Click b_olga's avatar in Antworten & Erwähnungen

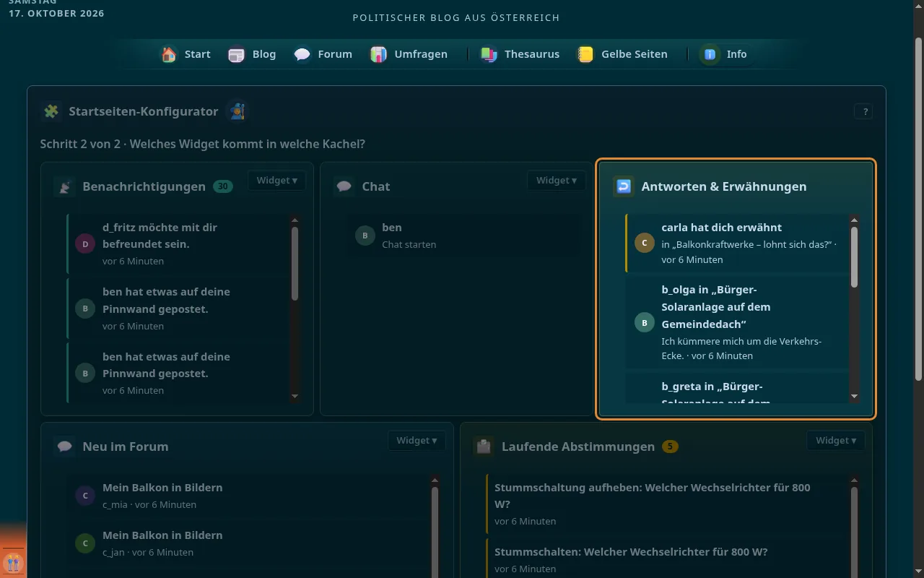pyautogui.click(x=645, y=322)
